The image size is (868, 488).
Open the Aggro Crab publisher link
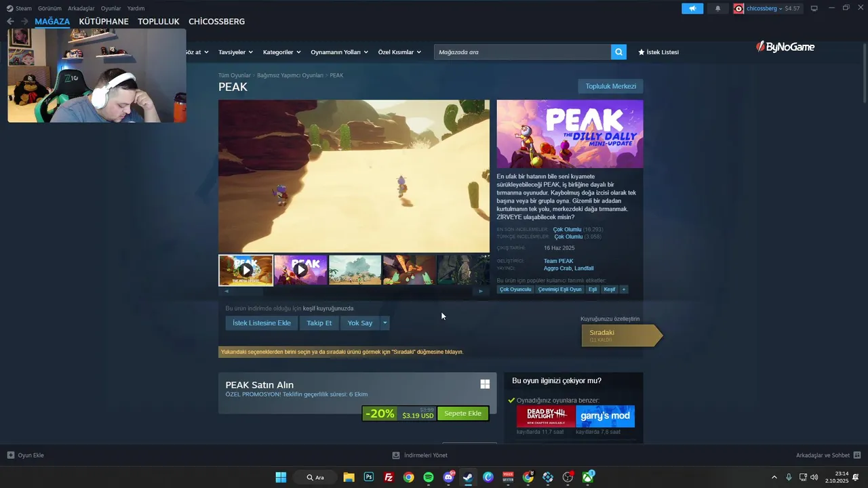click(557, 268)
